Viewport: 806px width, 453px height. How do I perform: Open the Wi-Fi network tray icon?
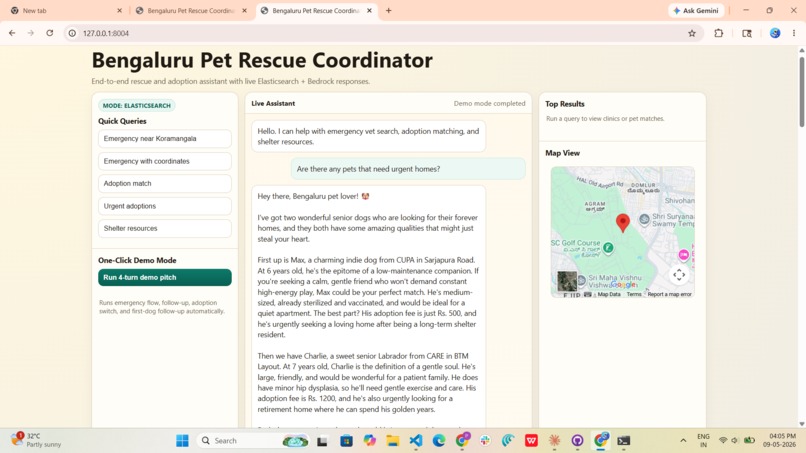pyautogui.click(x=723, y=441)
